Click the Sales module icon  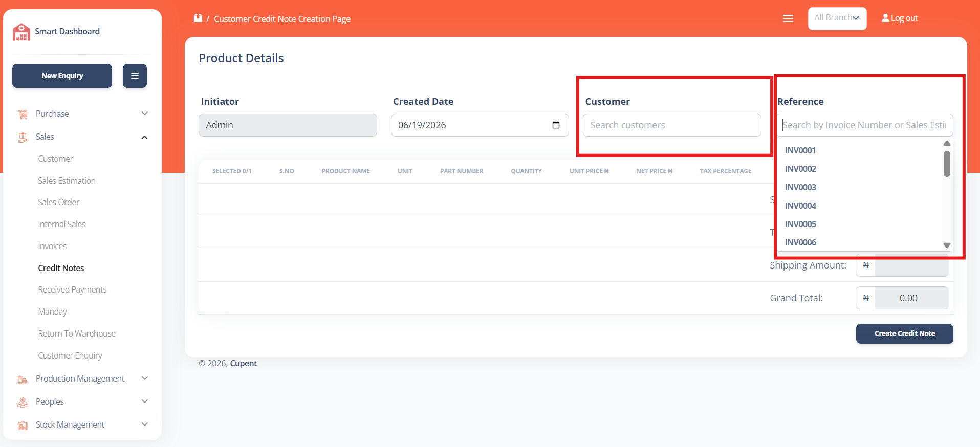[x=23, y=137]
